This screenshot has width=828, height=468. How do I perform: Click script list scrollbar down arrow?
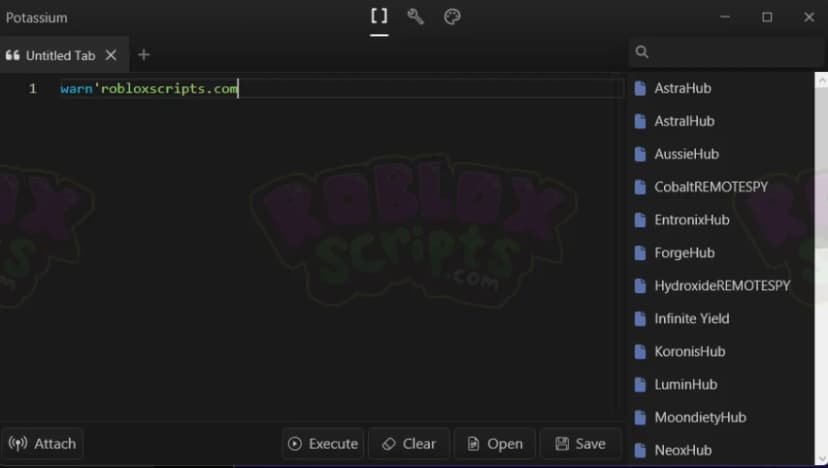[822, 459]
